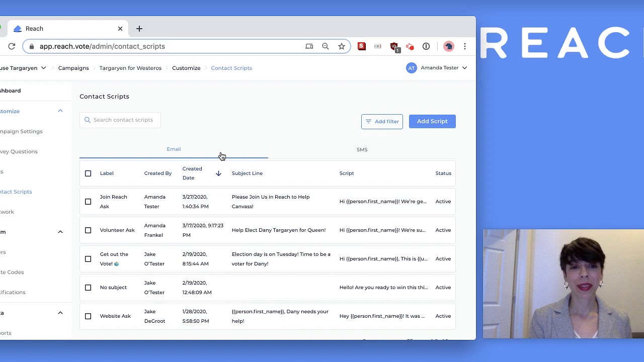
Task: Open the Website Ask script label
Action: 115,316
